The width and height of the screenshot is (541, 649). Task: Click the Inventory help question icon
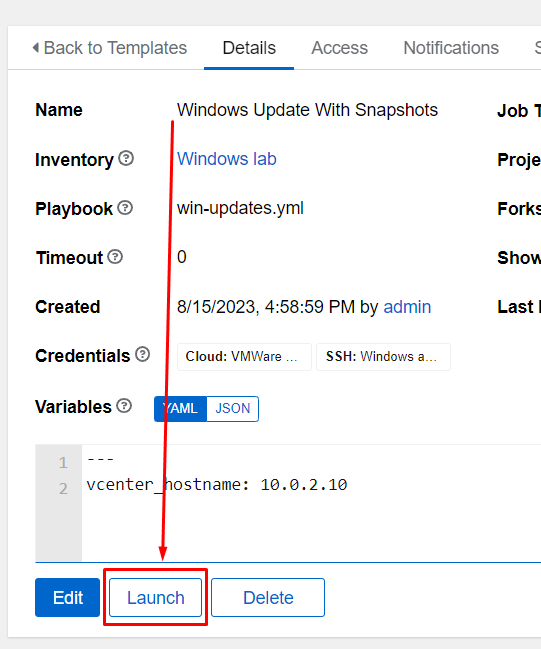coord(126,159)
